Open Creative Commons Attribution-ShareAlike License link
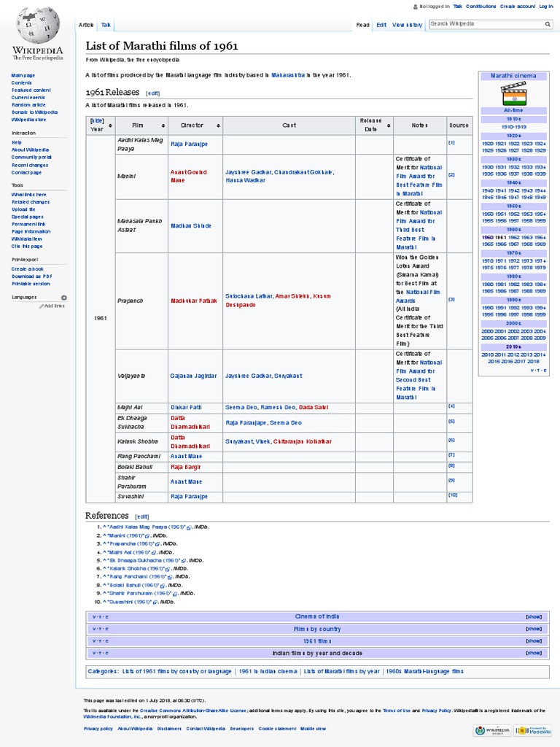 click(193, 711)
